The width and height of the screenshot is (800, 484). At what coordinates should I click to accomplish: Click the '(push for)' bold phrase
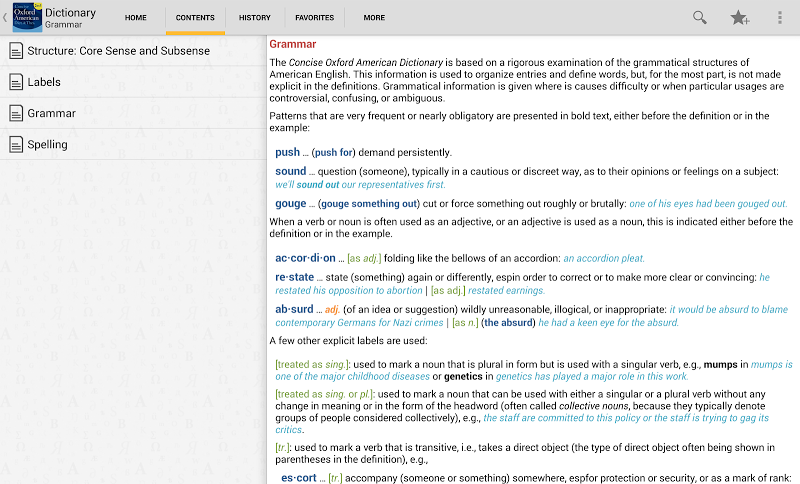point(333,152)
